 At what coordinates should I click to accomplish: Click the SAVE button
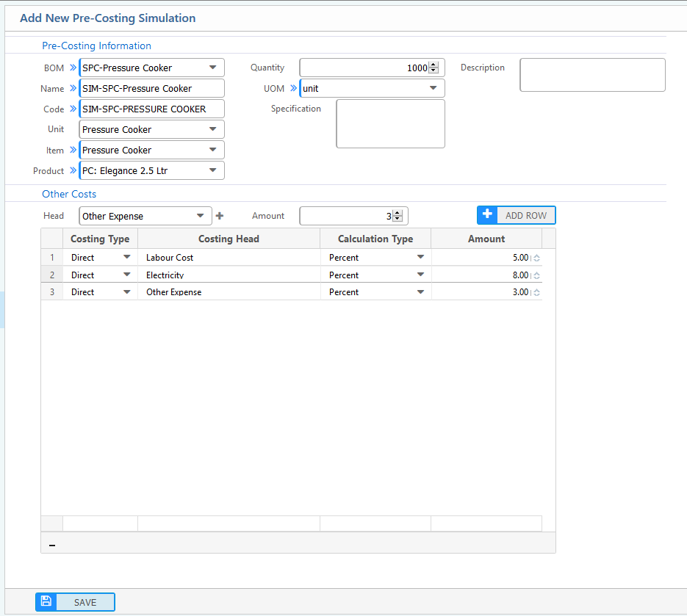coord(84,602)
